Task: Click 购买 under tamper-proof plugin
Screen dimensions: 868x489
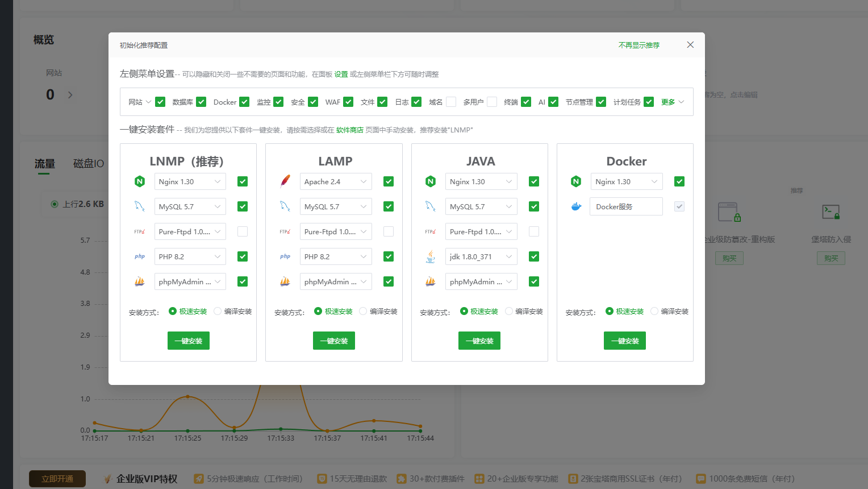Action: click(729, 258)
